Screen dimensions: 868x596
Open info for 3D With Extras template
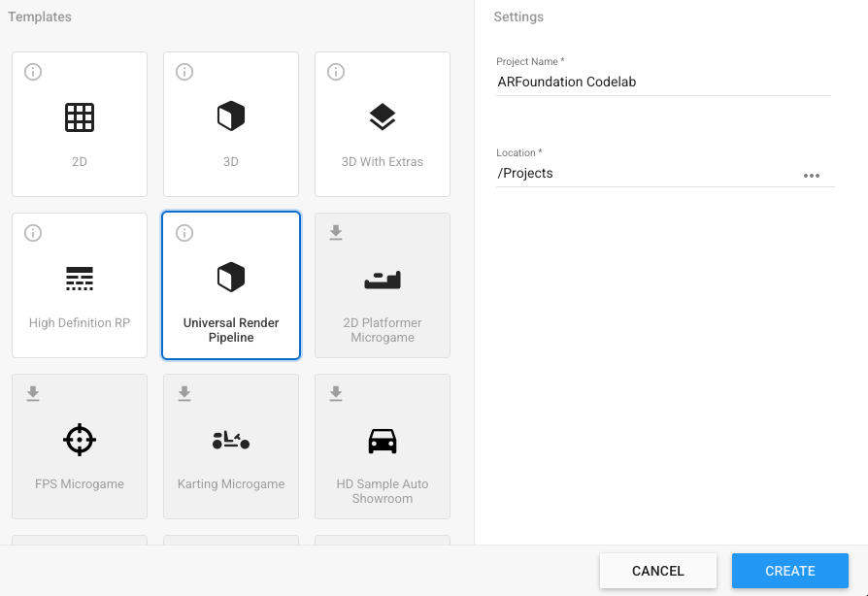(336, 72)
